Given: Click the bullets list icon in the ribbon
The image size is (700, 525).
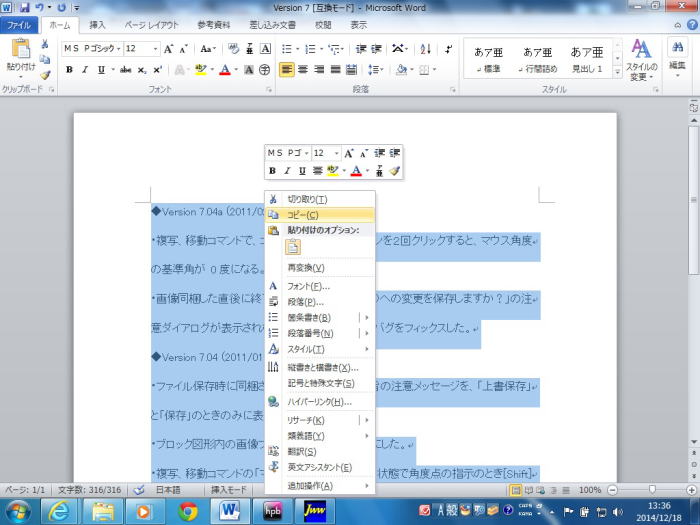Looking at the screenshot, I should pyautogui.click(x=287, y=49).
